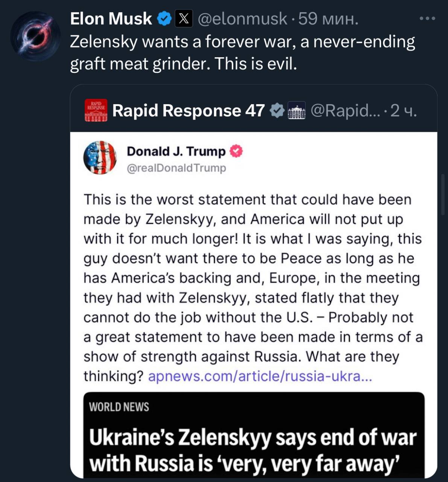Click the blue verified badge beside Elon Musk
Screen dimensions: 448x482
point(164,18)
